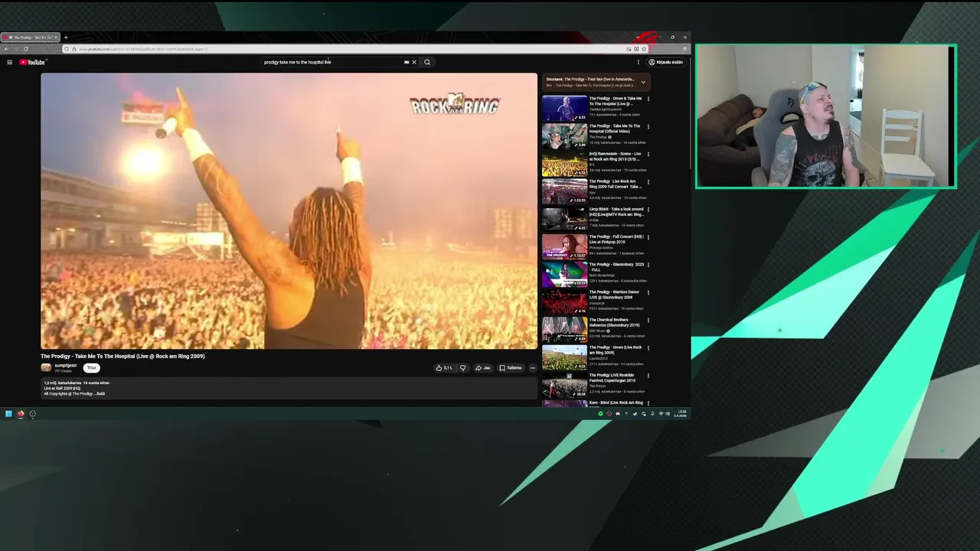Save the video via the Tallenna button
980x551 pixels.
point(511,368)
